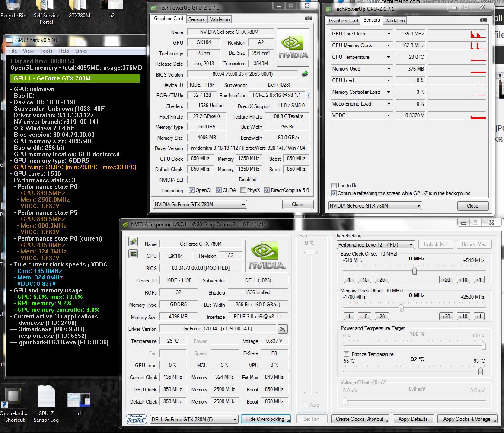Click the GPU Shark title bar icon
The width and height of the screenshot is (504, 433).
coord(10,40)
